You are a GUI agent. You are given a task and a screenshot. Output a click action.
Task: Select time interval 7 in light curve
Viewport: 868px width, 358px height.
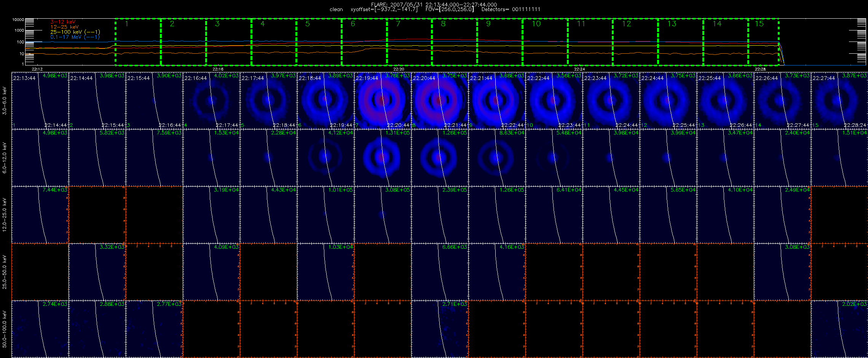(410, 42)
